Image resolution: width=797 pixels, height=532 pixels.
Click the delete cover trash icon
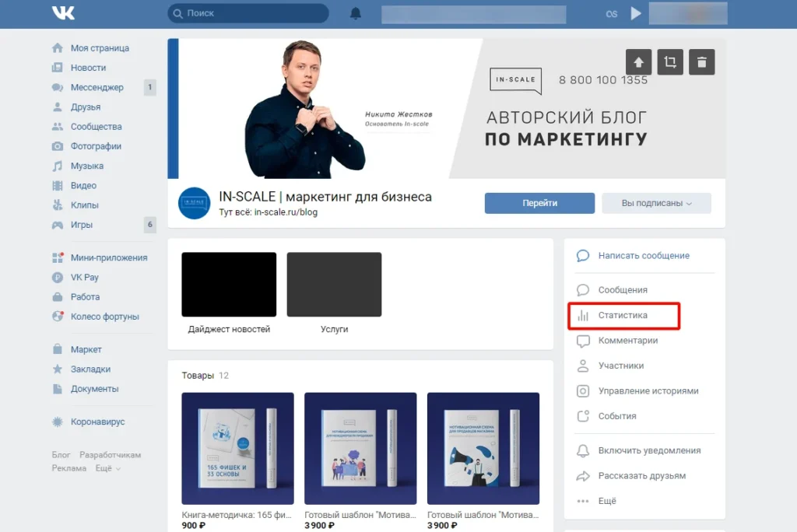point(701,62)
